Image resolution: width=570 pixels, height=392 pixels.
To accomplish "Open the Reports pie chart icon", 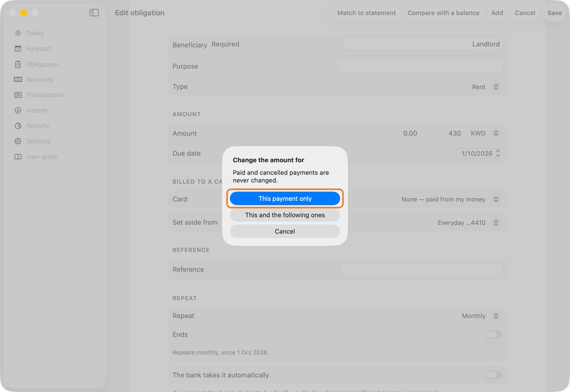I will 18,126.
